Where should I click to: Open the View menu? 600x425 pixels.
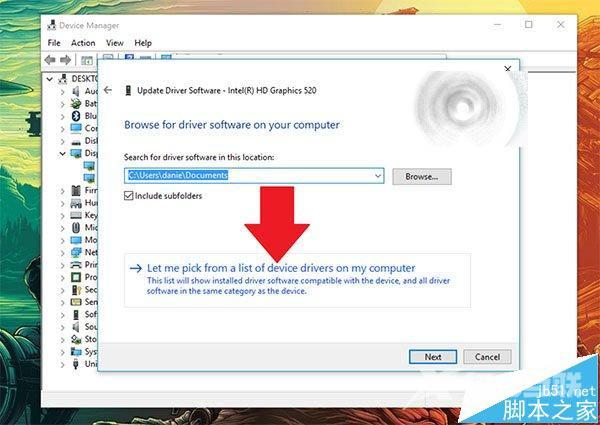pos(114,43)
